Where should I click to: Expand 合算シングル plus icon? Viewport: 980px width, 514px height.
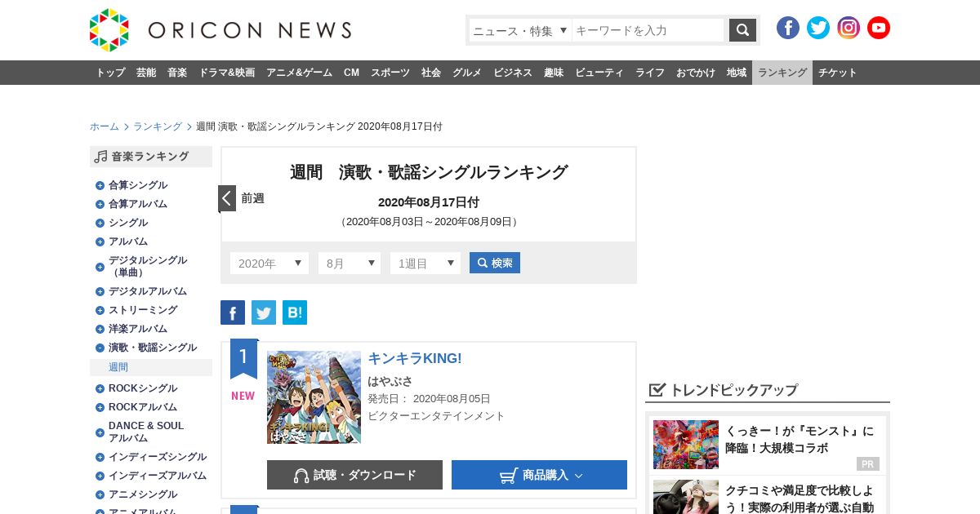click(x=100, y=185)
